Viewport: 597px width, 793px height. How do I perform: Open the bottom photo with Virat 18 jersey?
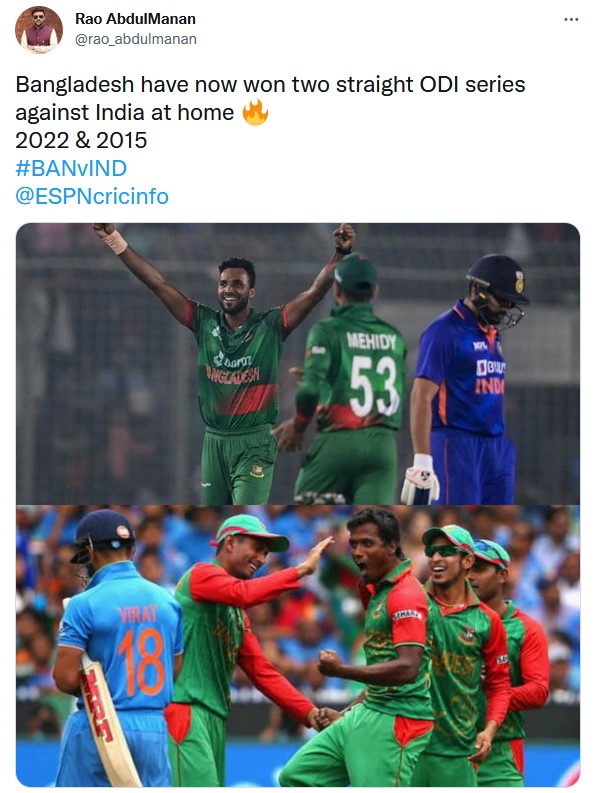pyautogui.click(x=298, y=646)
